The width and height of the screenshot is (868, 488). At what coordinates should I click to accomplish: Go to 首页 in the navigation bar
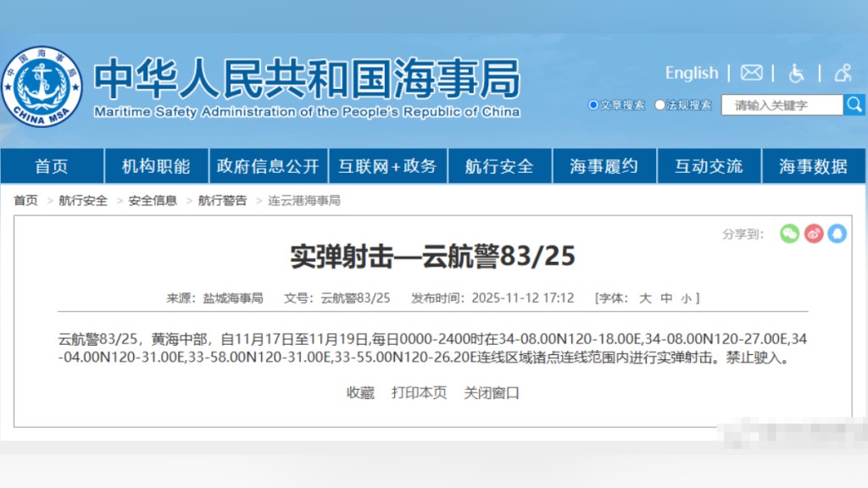[x=53, y=167]
